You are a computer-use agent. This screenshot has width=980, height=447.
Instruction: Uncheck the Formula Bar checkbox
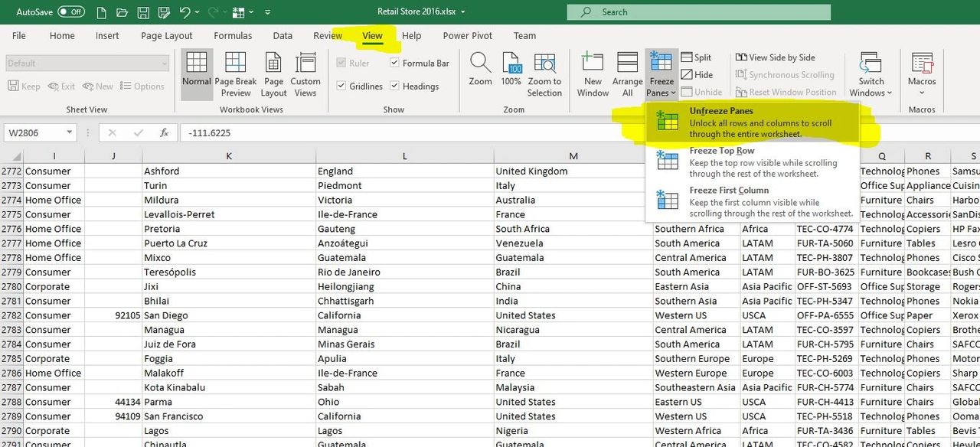pyautogui.click(x=395, y=64)
